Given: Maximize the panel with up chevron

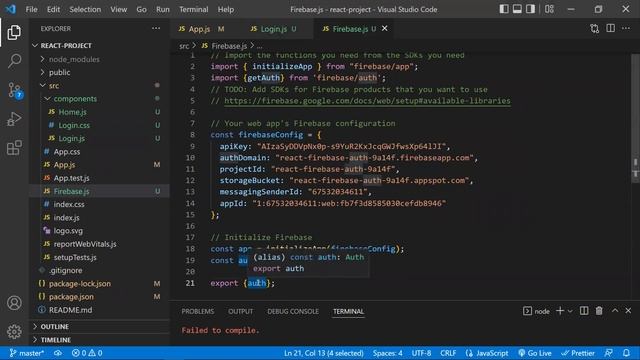Looking at the screenshot, I should click(615, 311).
